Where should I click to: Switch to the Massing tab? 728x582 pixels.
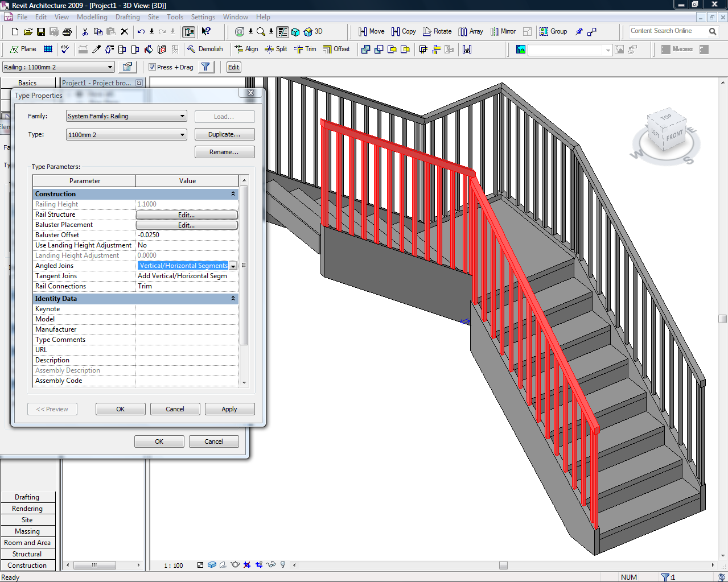(28, 531)
